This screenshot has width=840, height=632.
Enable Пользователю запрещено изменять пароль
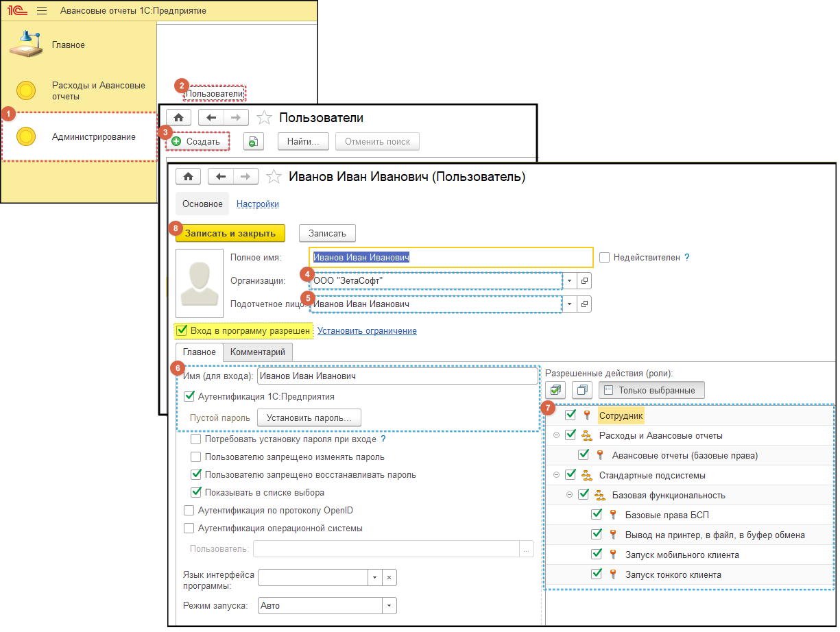(x=196, y=457)
